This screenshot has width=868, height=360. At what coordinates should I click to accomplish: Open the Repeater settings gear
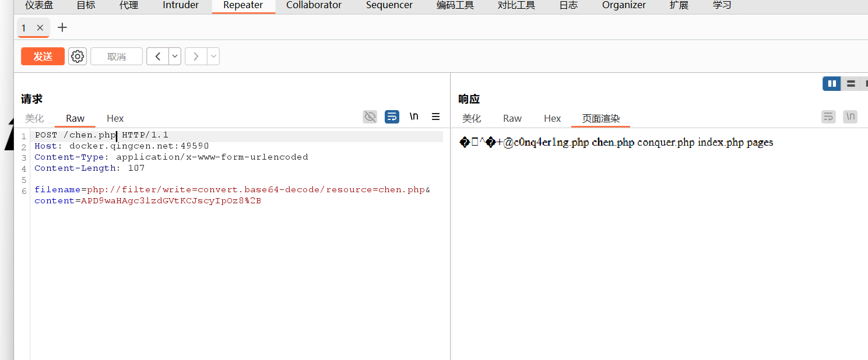[x=77, y=57]
